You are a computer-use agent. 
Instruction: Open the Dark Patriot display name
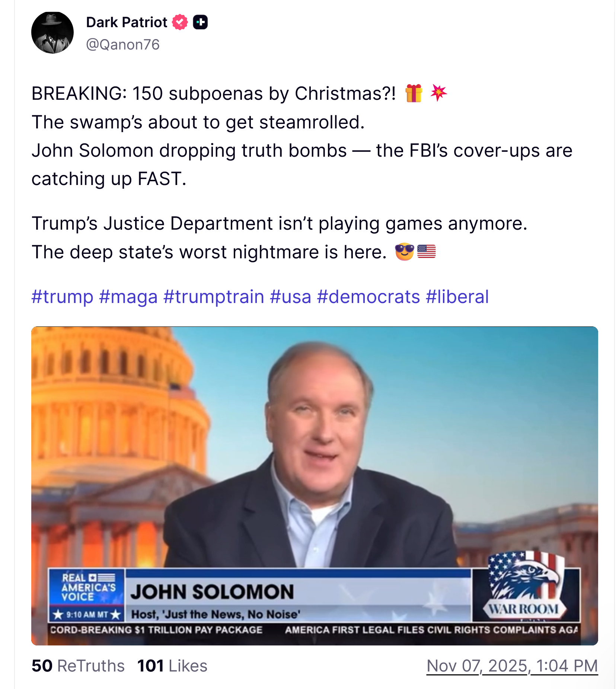click(127, 22)
